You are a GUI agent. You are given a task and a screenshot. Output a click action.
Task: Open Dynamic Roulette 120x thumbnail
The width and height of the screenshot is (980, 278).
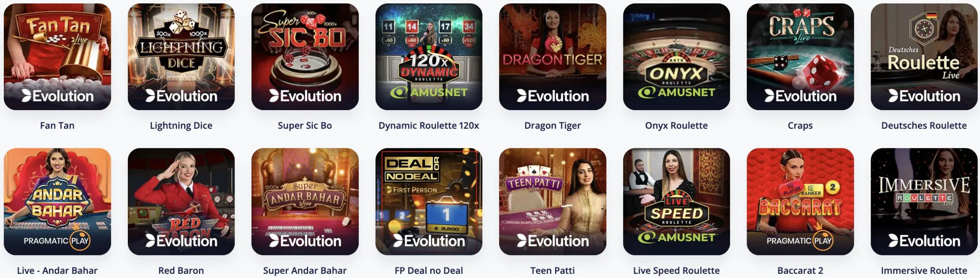429,57
